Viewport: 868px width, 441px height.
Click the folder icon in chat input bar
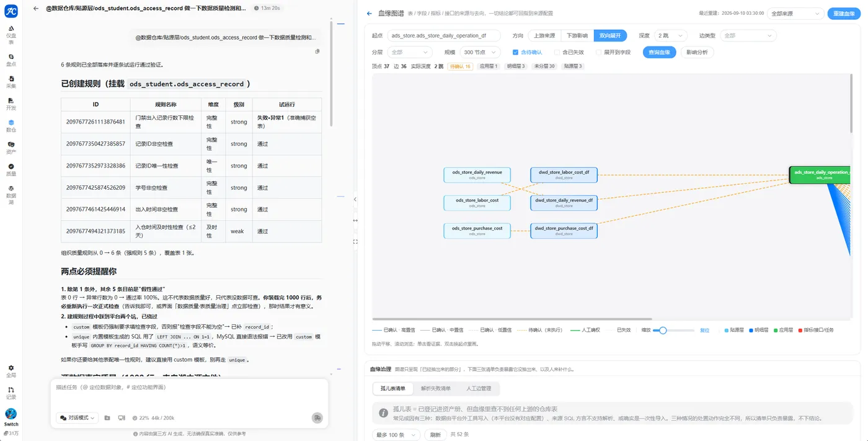pyautogui.click(x=107, y=418)
